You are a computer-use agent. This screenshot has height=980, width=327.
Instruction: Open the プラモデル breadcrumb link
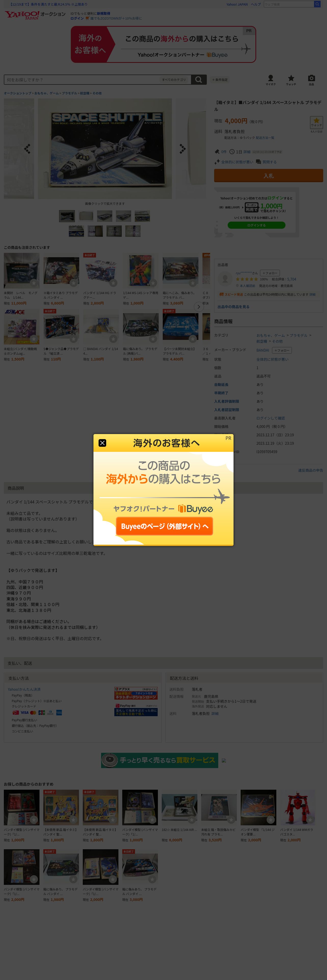69,93
